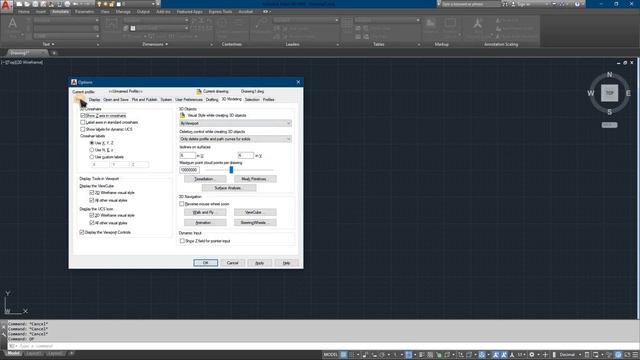This screenshot has height=360, width=640.
Task: Click the Walk and Fly button
Action: [205, 213]
